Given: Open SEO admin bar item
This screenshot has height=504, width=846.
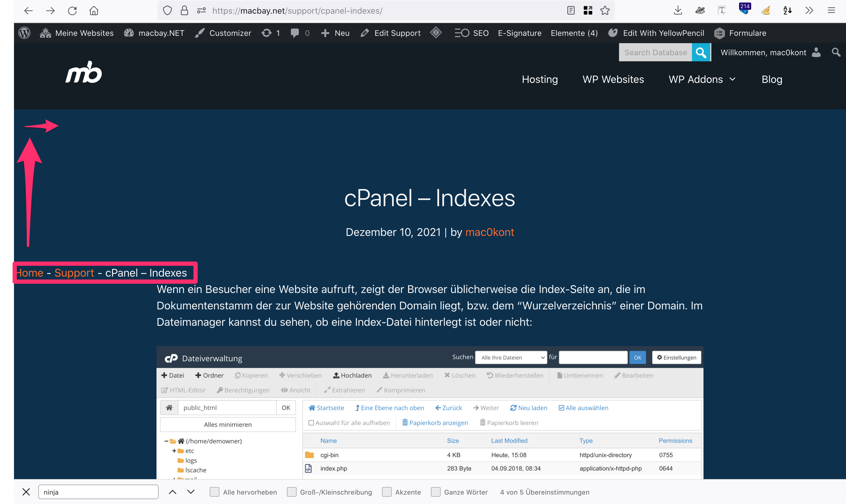Looking at the screenshot, I should click(472, 33).
